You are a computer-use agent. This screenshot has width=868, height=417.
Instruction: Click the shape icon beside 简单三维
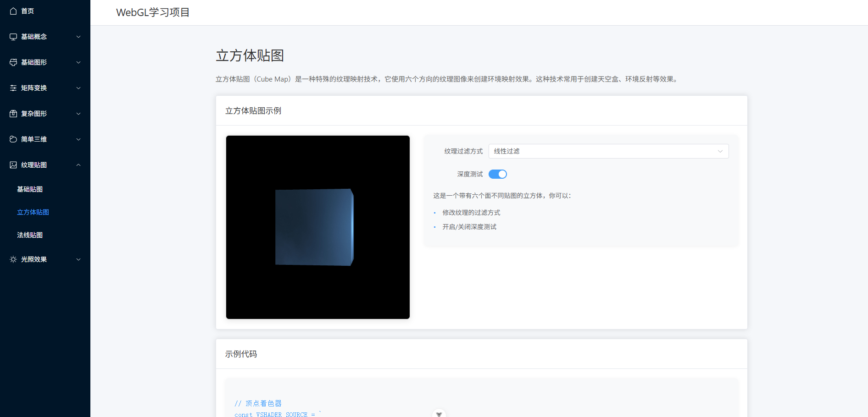(13, 139)
